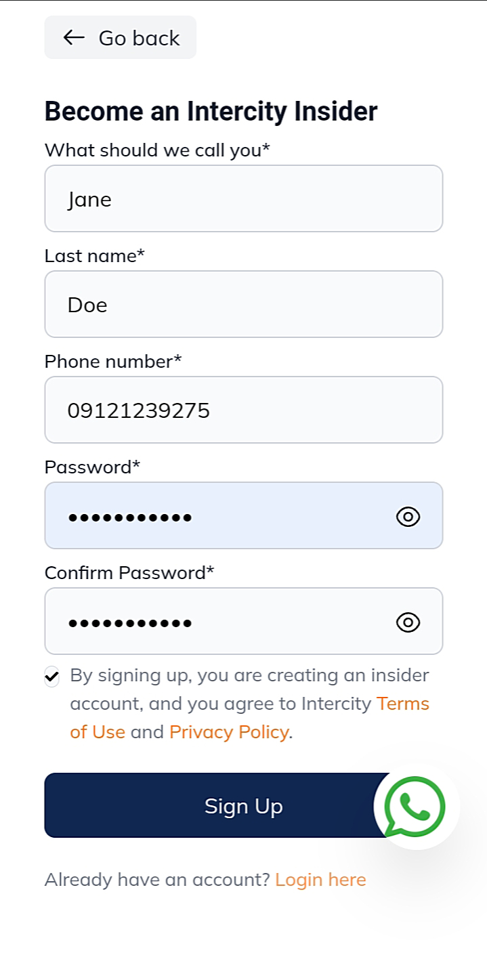Viewport: 487px width, 980px height.
Task: Click the "What should we call you" label
Action: pyautogui.click(x=157, y=150)
